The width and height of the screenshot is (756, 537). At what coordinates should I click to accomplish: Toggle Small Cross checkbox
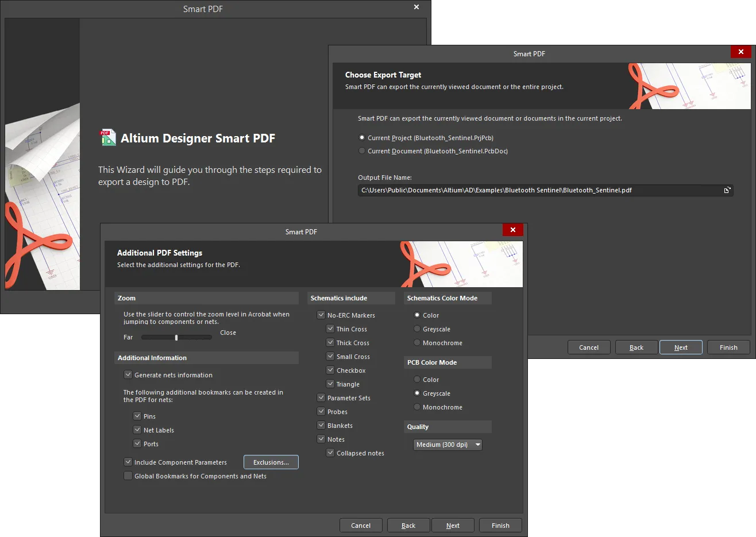pyautogui.click(x=330, y=356)
